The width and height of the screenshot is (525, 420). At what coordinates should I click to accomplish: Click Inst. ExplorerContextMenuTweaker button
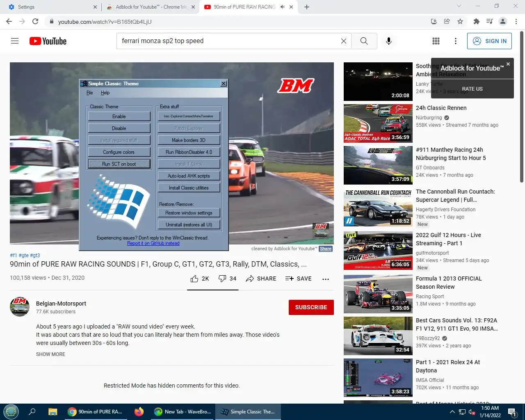(189, 116)
